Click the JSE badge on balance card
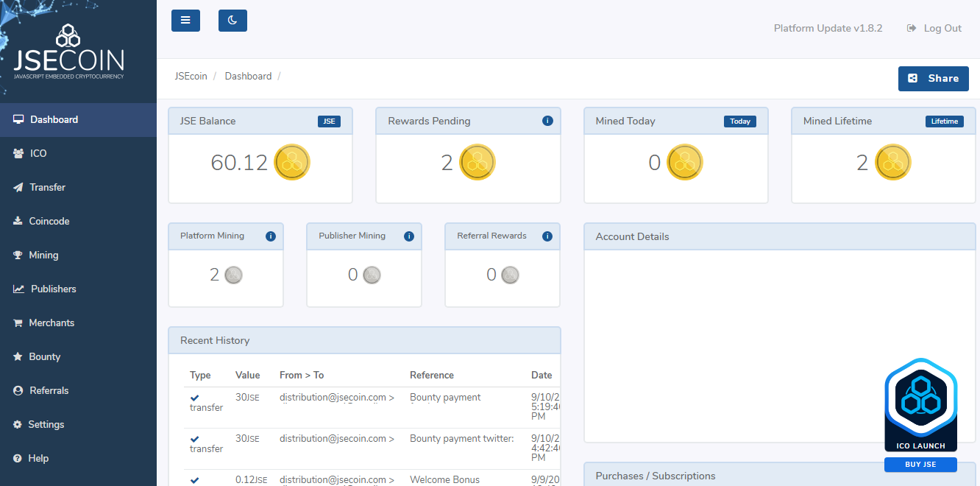 point(330,121)
